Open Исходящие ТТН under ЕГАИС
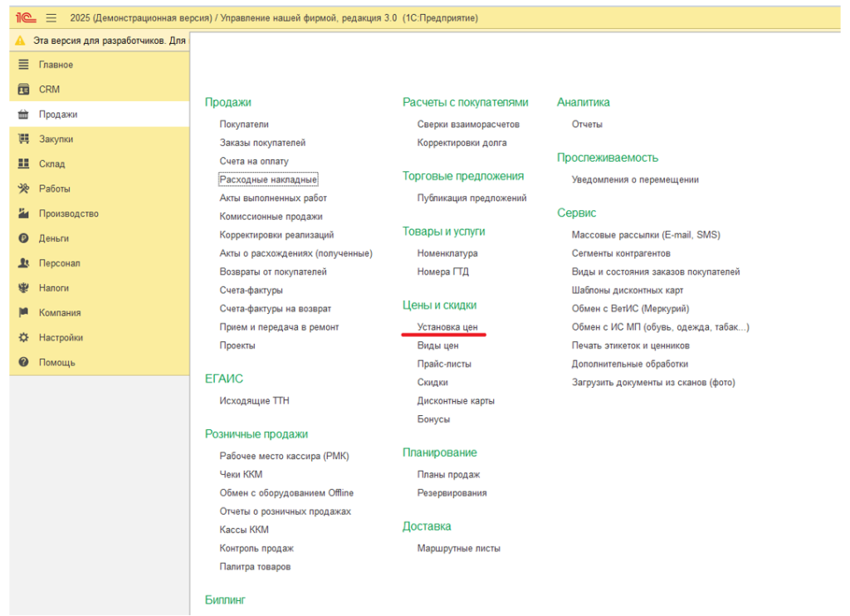 pyautogui.click(x=254, y=401)
